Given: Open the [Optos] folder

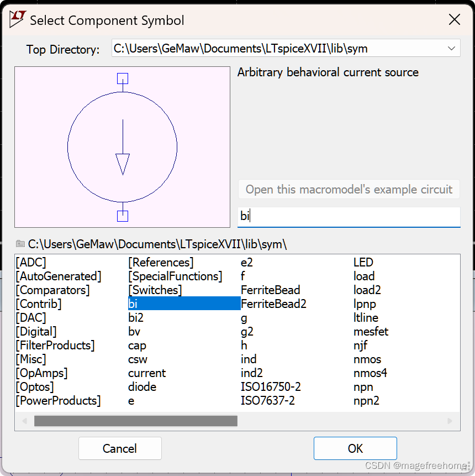Looking at the screenshot, I should (35, 387).
